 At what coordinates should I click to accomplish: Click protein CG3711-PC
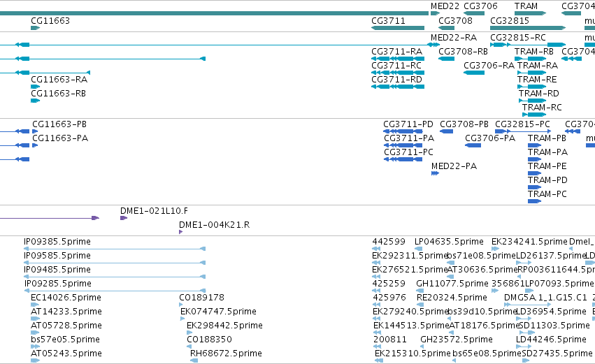tap(408, 152)
